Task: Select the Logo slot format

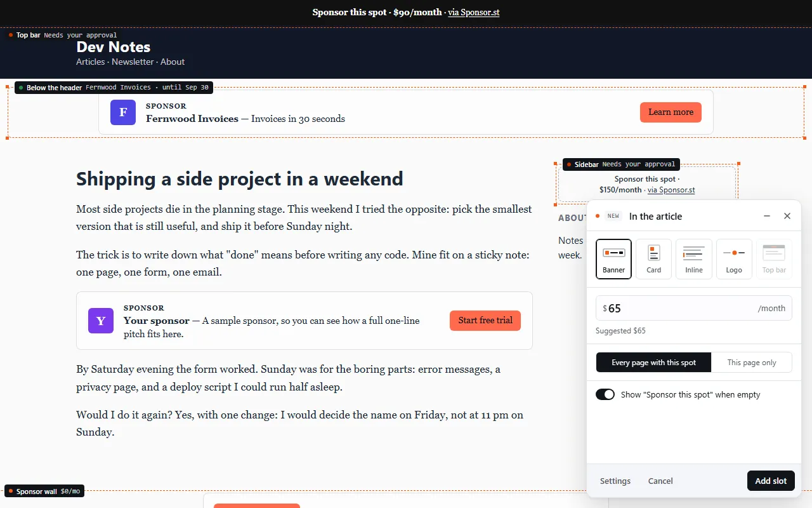Action: [734, 259]
